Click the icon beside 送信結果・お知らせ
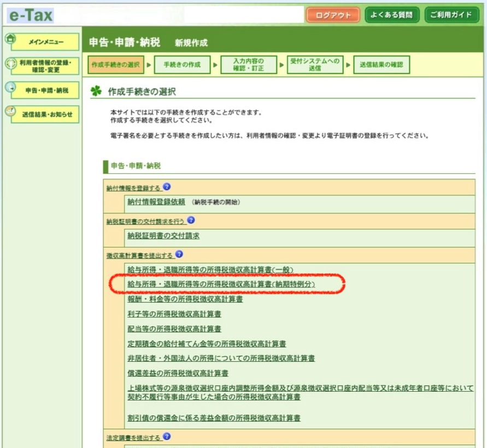 tap(10, 111)
